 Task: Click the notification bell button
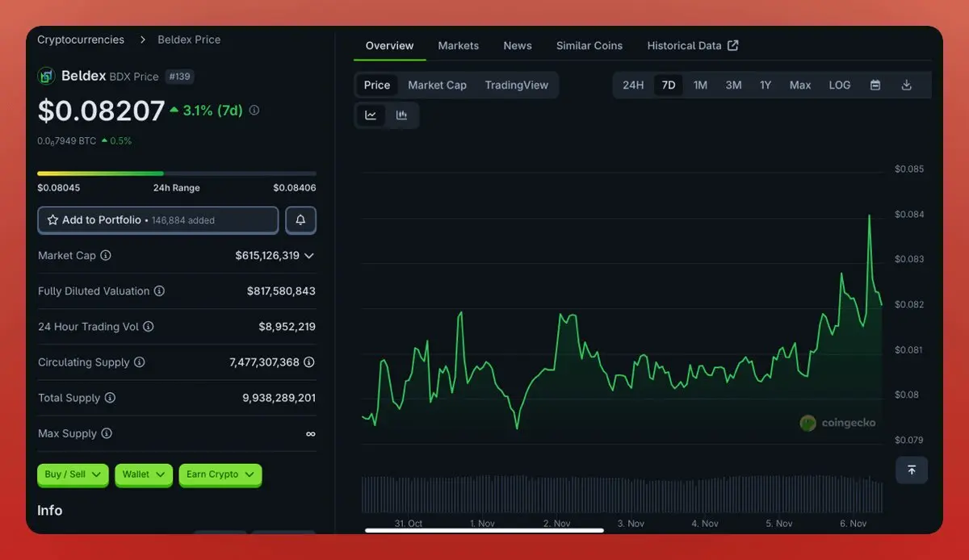(300, 219)
